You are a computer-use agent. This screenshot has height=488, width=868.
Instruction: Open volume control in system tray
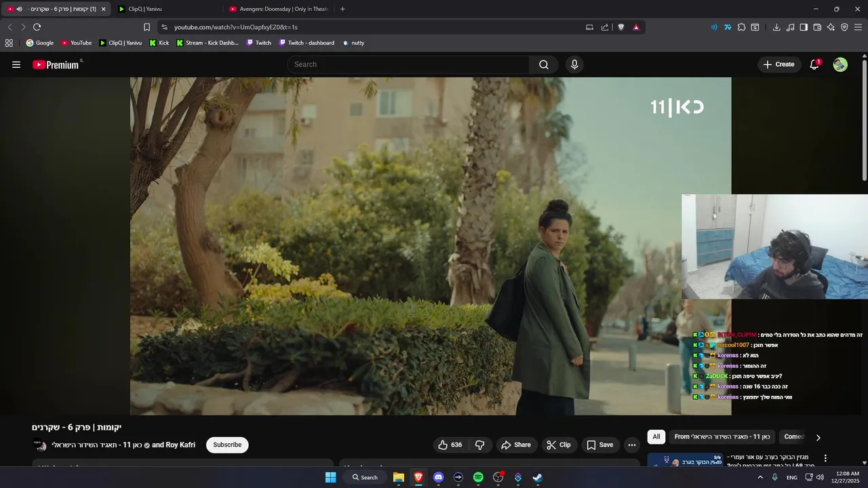820,477
